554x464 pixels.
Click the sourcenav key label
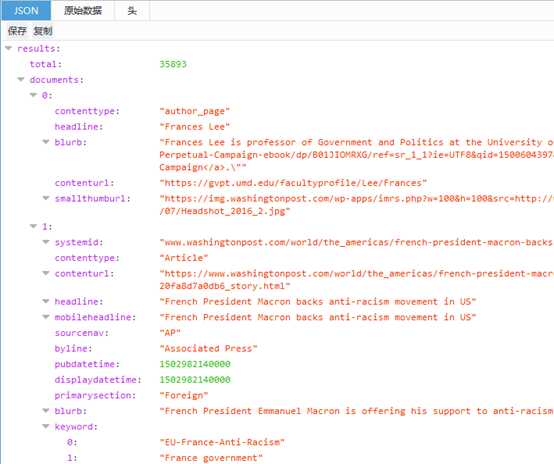(x=82, y=333)
